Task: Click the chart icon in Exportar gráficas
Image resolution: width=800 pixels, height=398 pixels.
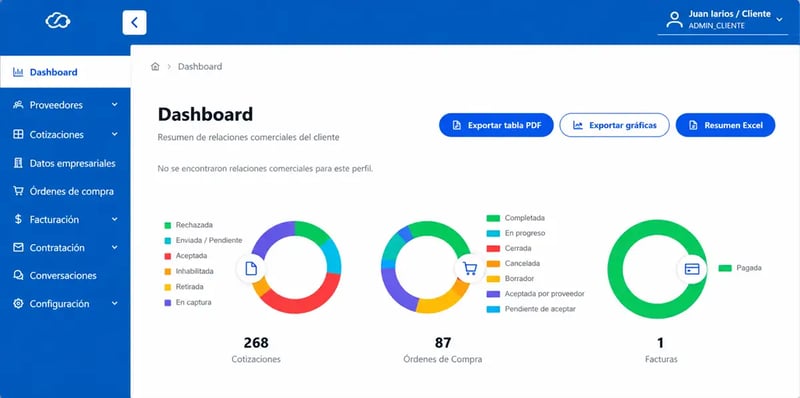Action: click(578, 125)
